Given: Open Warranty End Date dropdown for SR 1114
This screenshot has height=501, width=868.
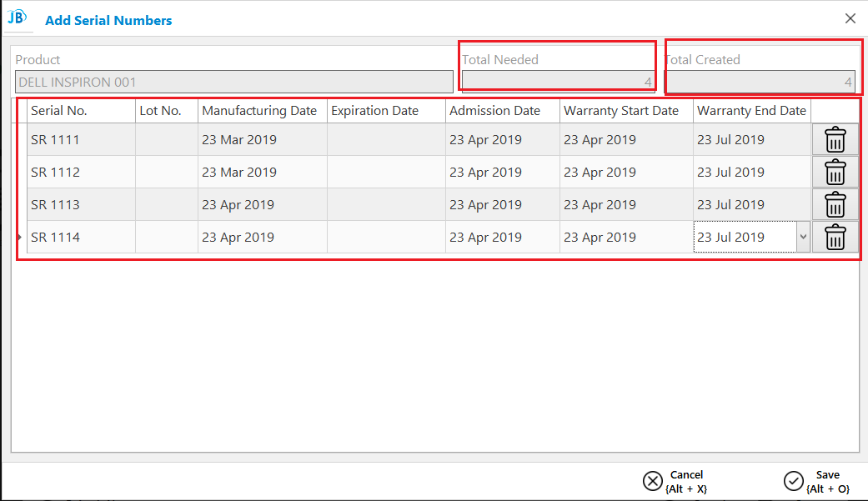Looking at the screenshot, I should 803,237.
